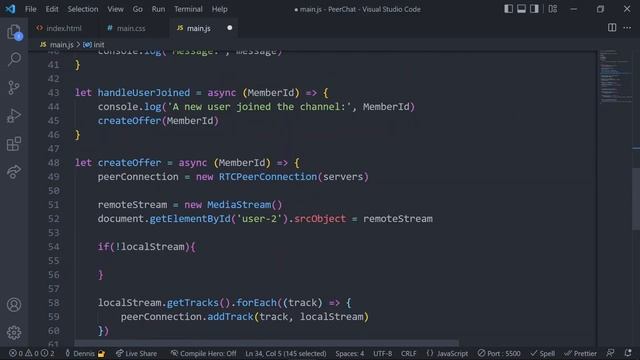Click line number 54 in the gutter
The height and width of the screenshot is (360, 640).
[53, 247]
